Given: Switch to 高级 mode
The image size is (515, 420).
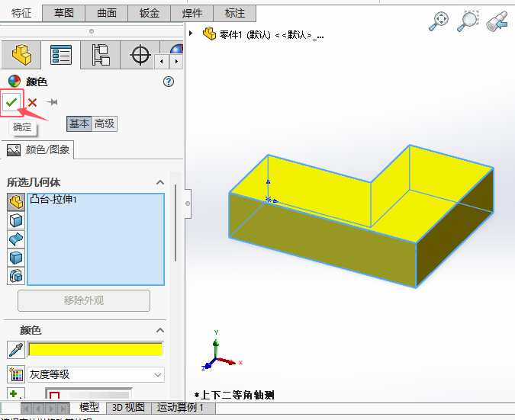Looking at the screenshot, I should click(x=105, y=123).
